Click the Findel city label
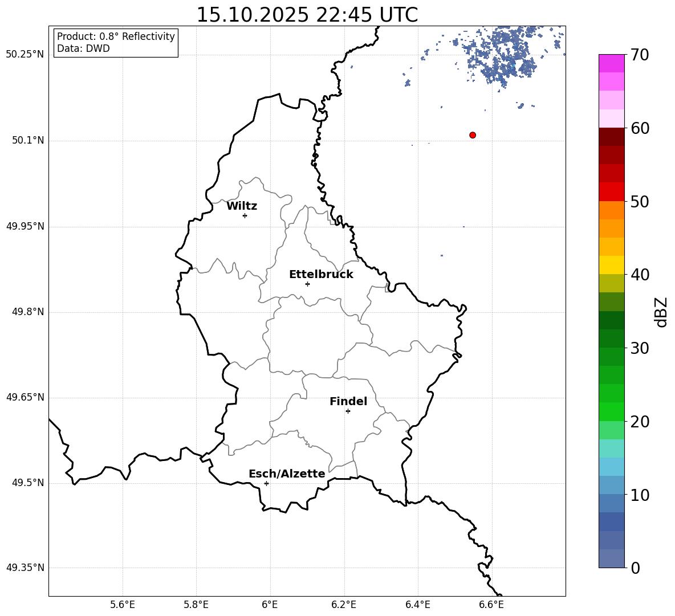The image size is (675, 616). coord(348,401)
